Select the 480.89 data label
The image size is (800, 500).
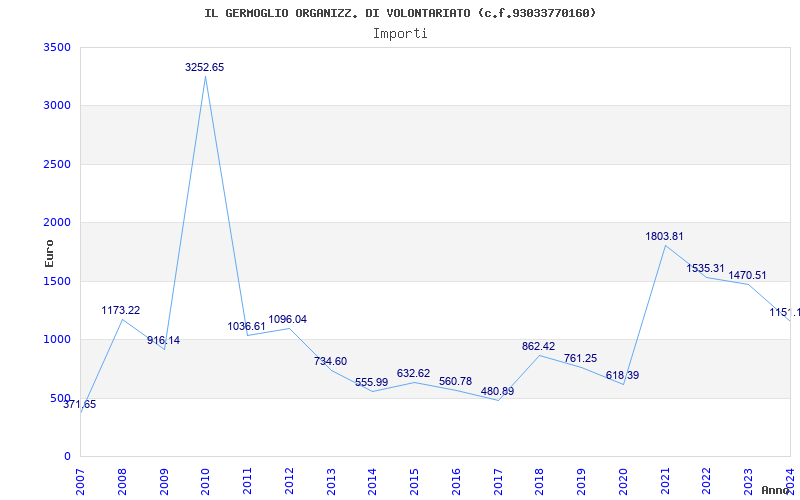pos(497,391)
